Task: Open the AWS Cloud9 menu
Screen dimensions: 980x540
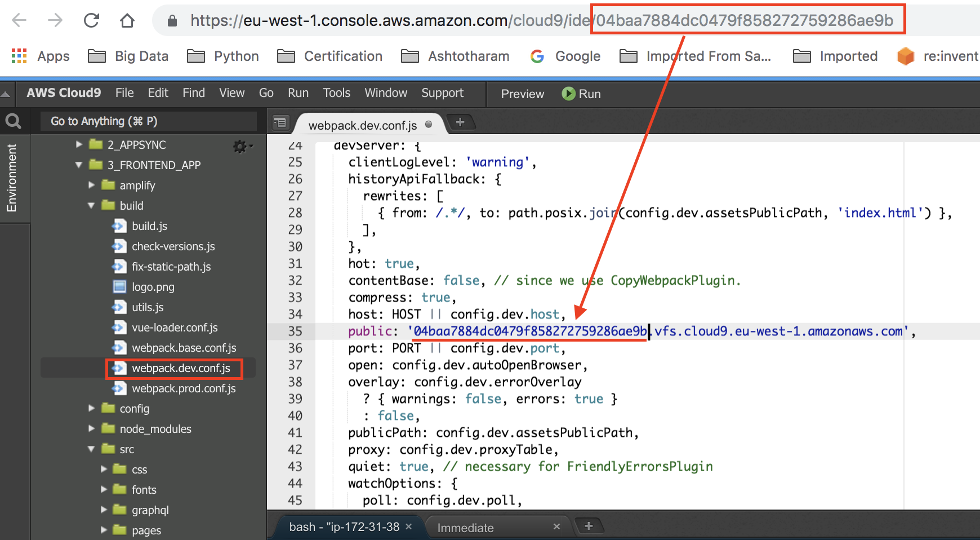Action: [64, 93]
